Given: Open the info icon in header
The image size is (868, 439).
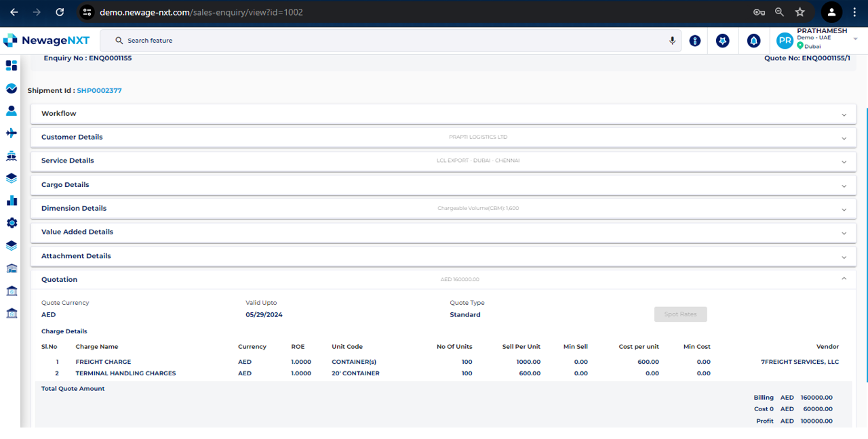Looking at the screenshot, I should (x=694, y=41).
